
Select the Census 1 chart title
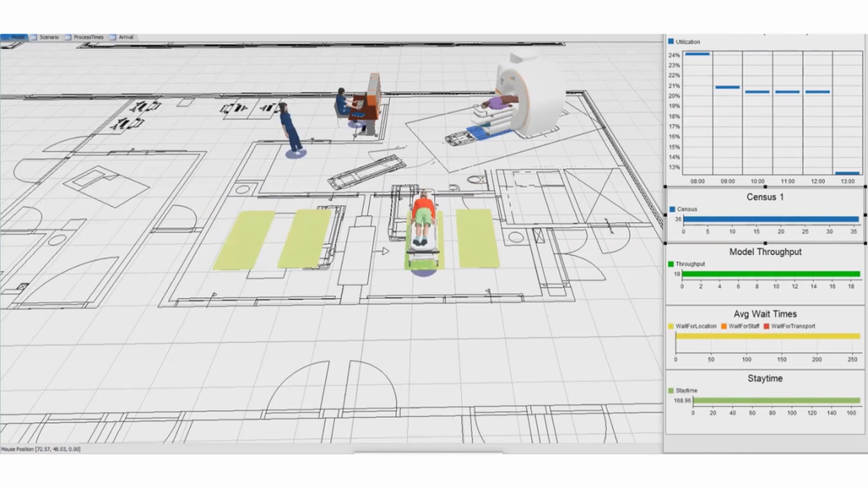(765, 197)
